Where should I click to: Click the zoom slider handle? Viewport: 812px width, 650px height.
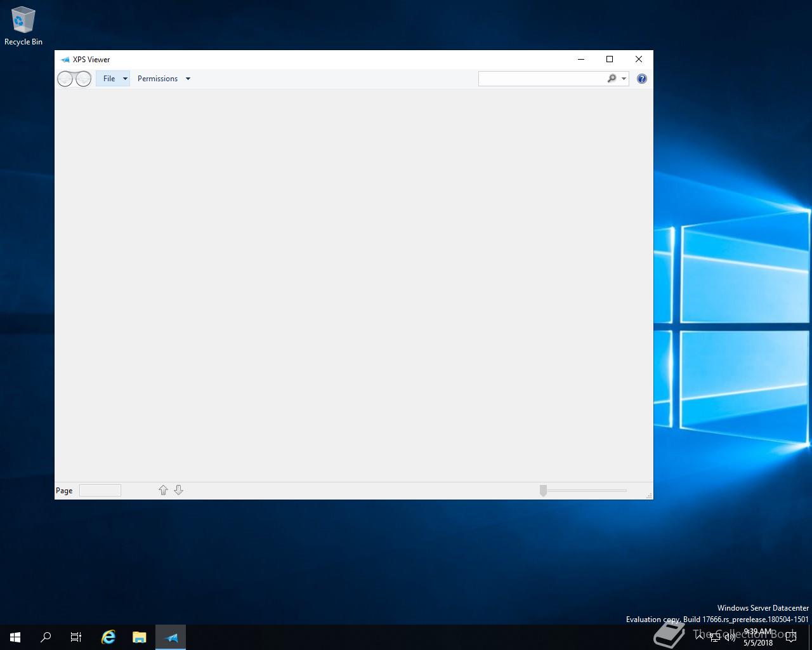[x=543, y=491]
